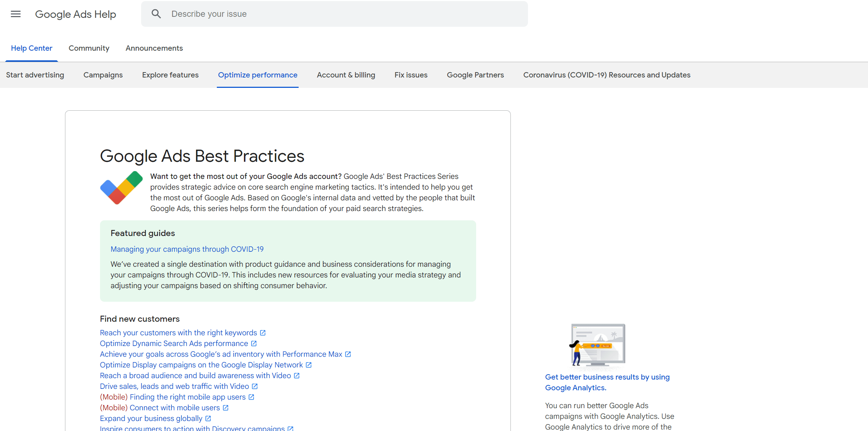Image resolution: width=868 pixels, height=431 pixels.
Task: Navigate to the Help Center tab
Action: 31,48
